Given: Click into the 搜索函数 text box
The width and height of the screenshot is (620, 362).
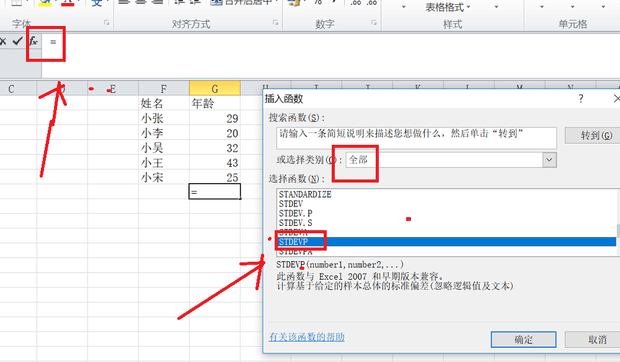Looking at the screenshot, I should tap(416, 138).
